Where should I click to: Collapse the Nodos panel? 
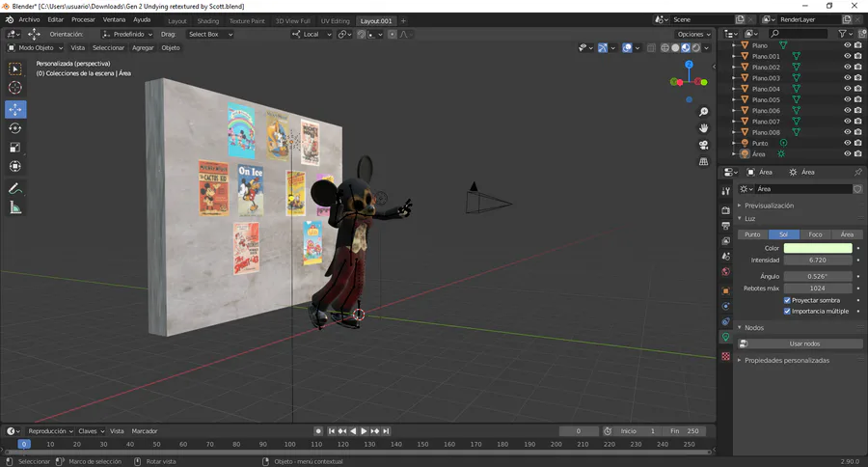pos(753,328)
